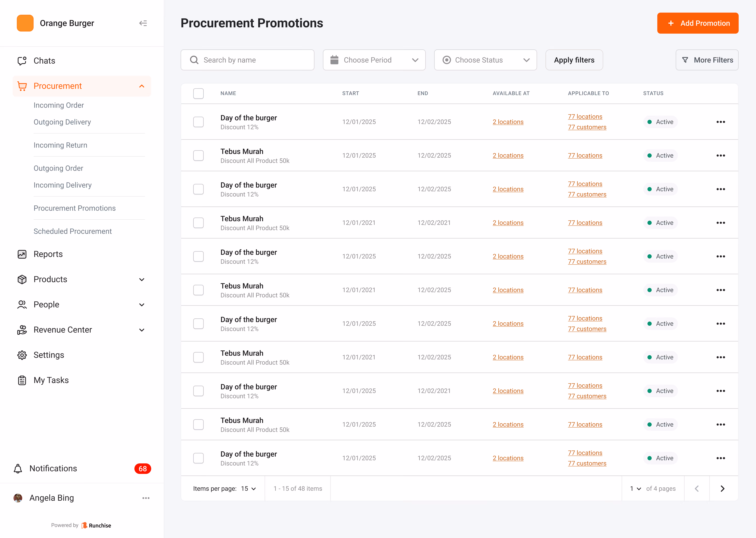Open the Choose Period dropdown
The height and width of the screenshot is (538, 756).
[374, 60]
